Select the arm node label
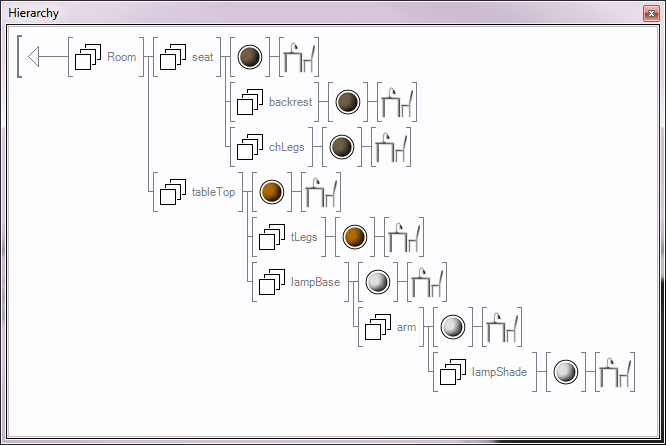The width and height of the screenshot is (666, 445). [x=406, y=327]
